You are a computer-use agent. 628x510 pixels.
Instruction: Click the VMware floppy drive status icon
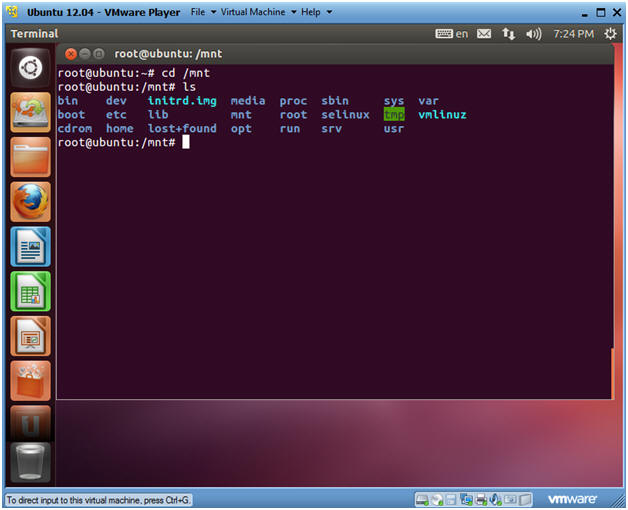451,500
